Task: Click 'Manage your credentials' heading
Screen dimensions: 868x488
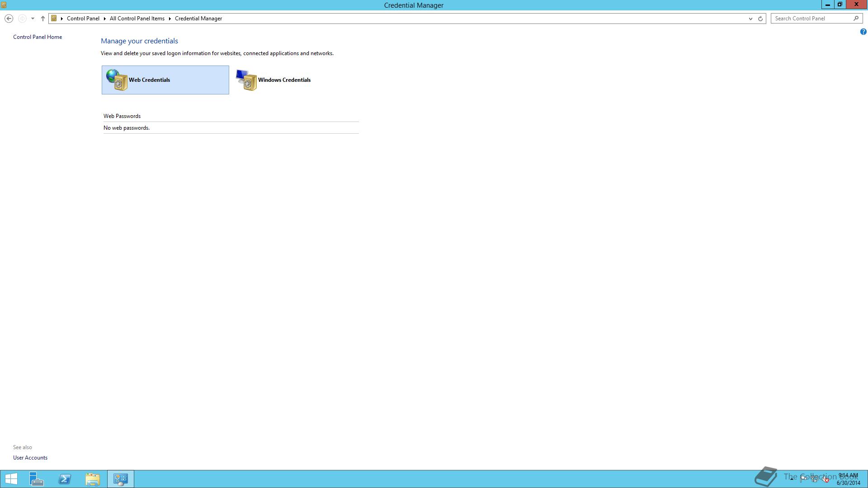Action: pyautogui.click(x=139, y=41)
